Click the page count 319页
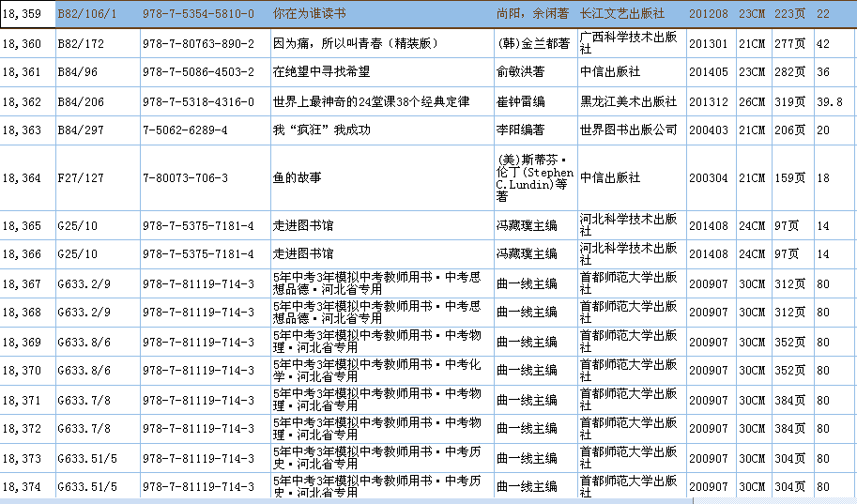This screenshot has width=857, height=504. coord(792,101)
